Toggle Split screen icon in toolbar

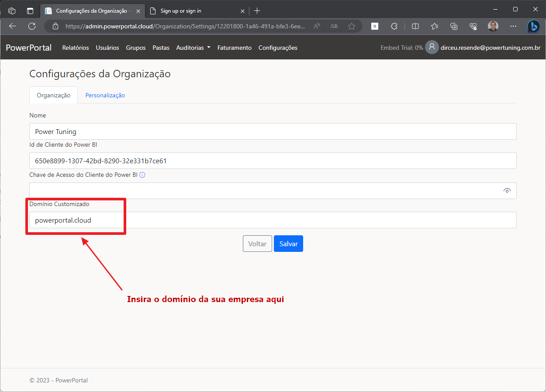click(415, 26)
